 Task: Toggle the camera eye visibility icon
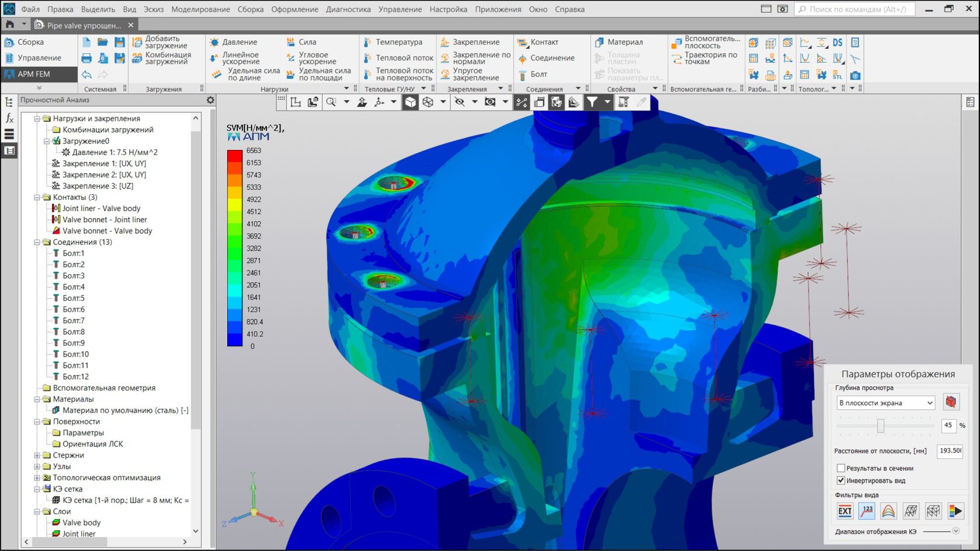pos(490,102)
